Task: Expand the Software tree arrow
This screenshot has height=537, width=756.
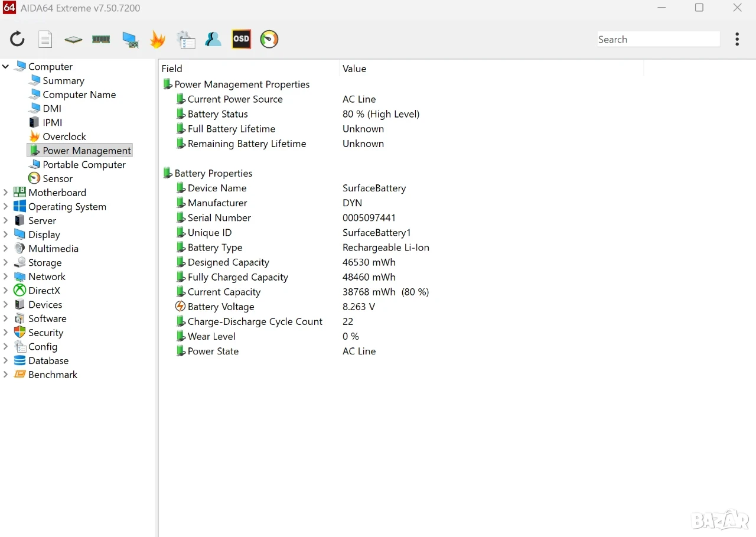Action: [6, 318]
